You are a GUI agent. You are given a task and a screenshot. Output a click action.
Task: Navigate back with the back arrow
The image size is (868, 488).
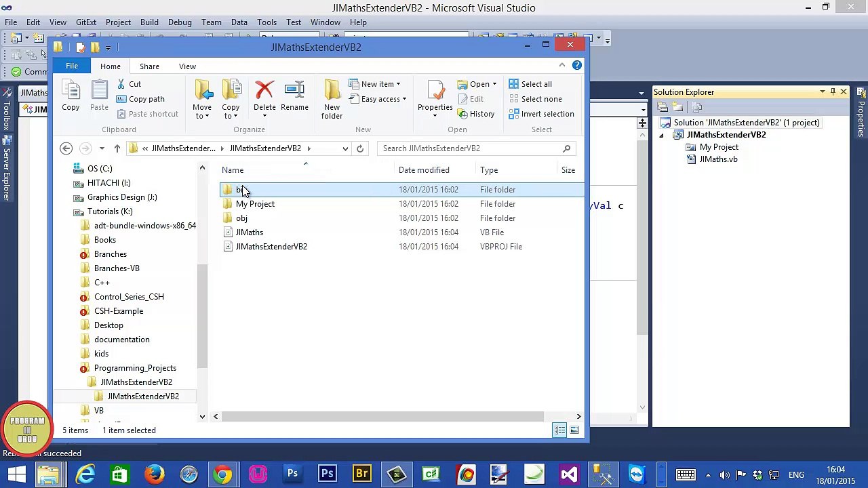[66, 148]
